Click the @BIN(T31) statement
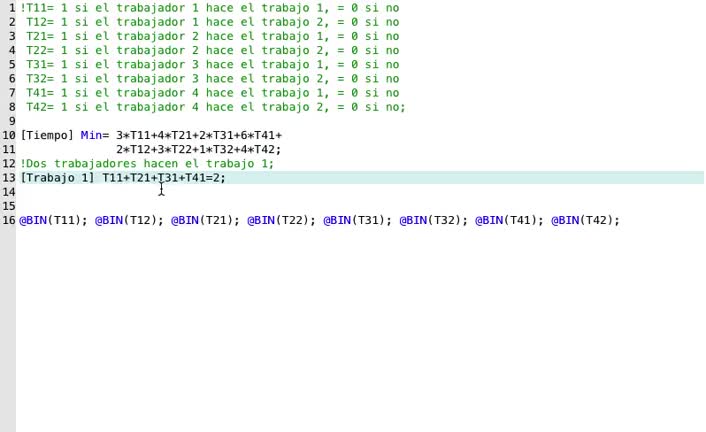This screenshot has width=706, height=432. 357,220
